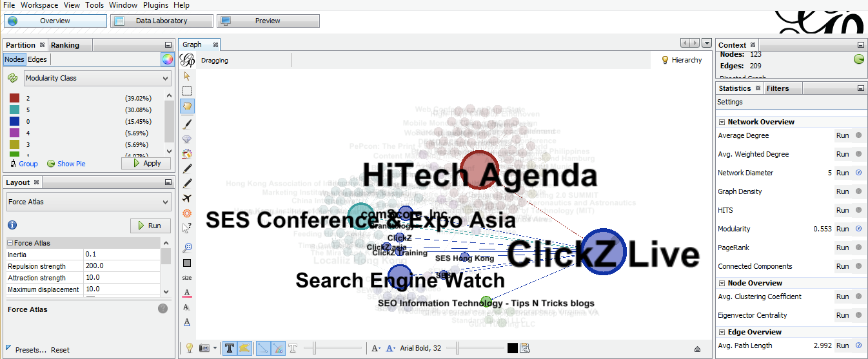
Task: Click the camera screenshot icon
Action: coord(204,348)
